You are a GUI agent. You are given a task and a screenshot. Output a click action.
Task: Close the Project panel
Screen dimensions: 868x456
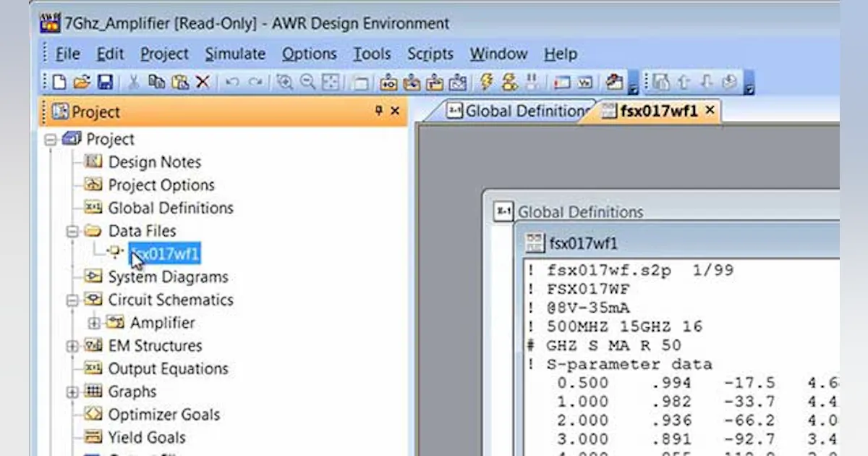pyautogui.click(x=395, y=111)
